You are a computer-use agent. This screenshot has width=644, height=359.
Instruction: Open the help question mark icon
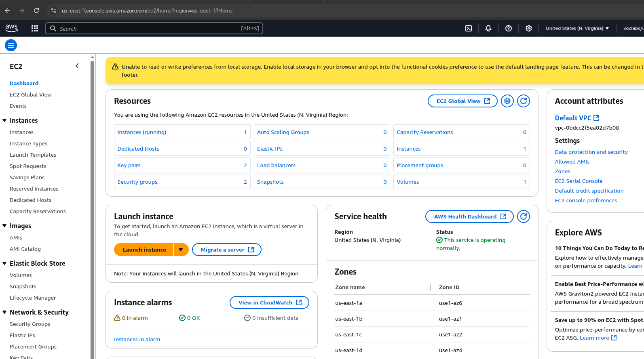[x=509, y=28]
